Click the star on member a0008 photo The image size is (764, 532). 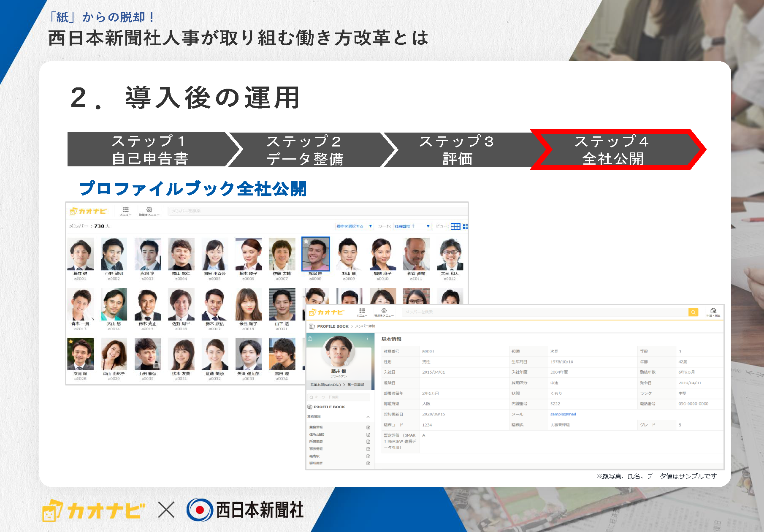tap(306, 242)
